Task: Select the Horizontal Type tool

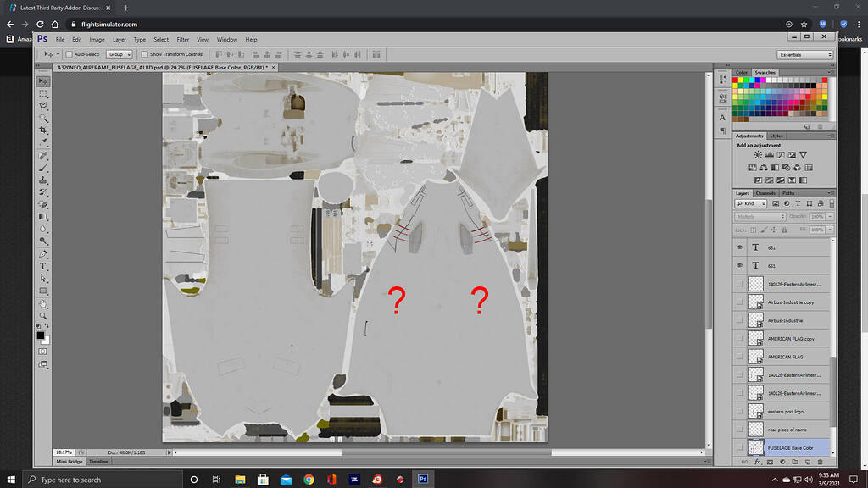Action: 43,267
